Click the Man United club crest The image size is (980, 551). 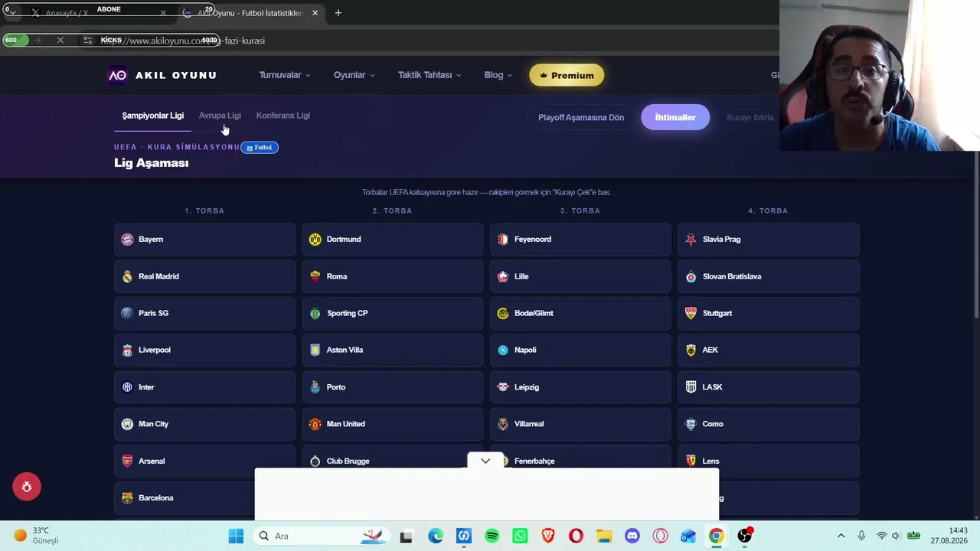(315, 424)
